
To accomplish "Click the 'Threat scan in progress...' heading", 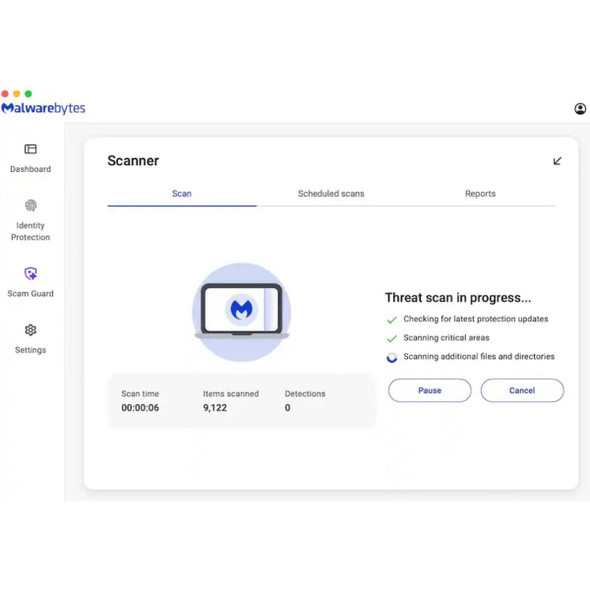I will [458, 298].
